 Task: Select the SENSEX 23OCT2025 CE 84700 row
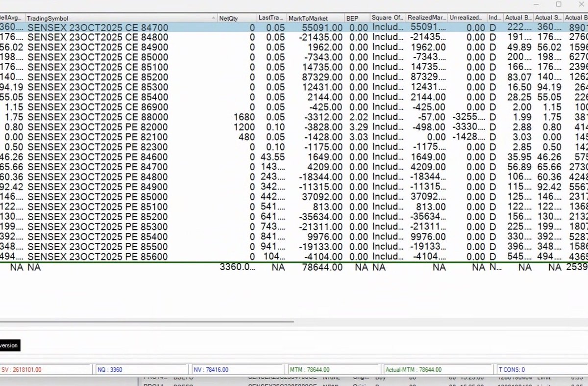pos(294,27)
